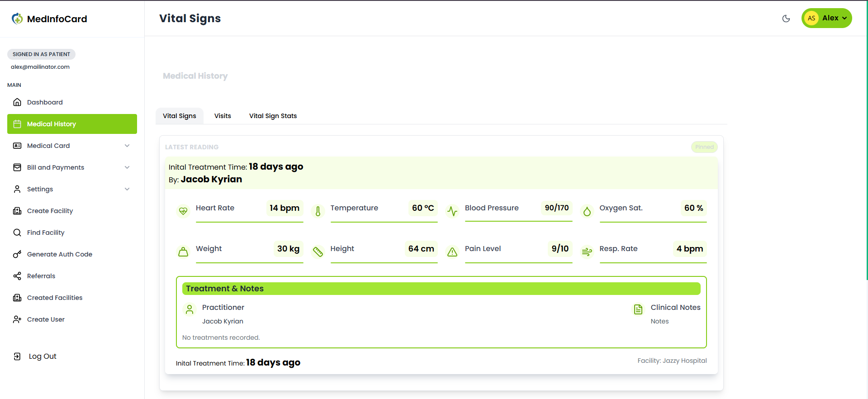The image size is (868, 399).
Task: Expand the Medical Card submenu chevron
Action: coord(127,146)
